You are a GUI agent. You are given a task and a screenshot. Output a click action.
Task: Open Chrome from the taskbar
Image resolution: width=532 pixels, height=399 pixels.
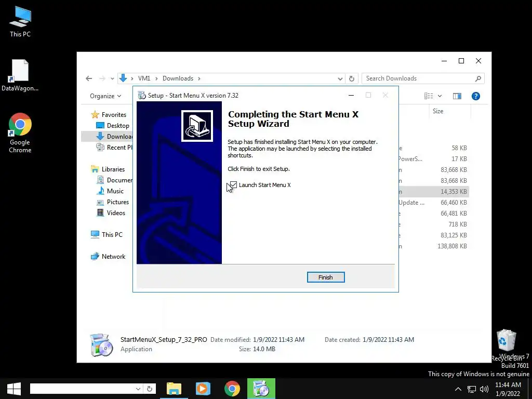(x=232, y=389)
